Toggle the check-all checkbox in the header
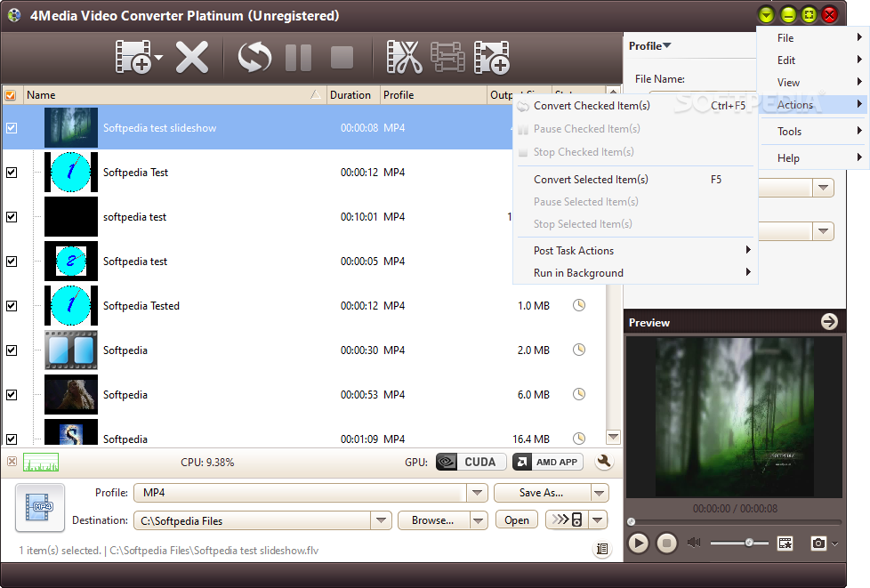 tap(11, 95)
